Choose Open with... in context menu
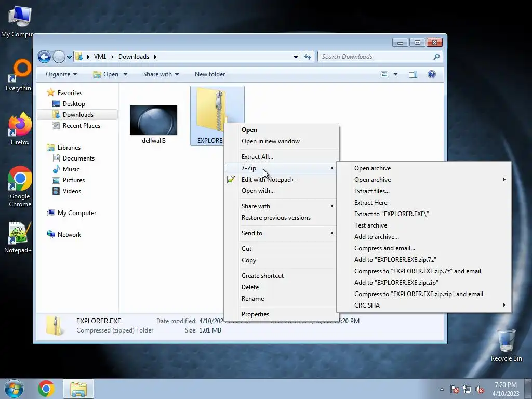The image size is (532, 399). [x=281, y=191]
